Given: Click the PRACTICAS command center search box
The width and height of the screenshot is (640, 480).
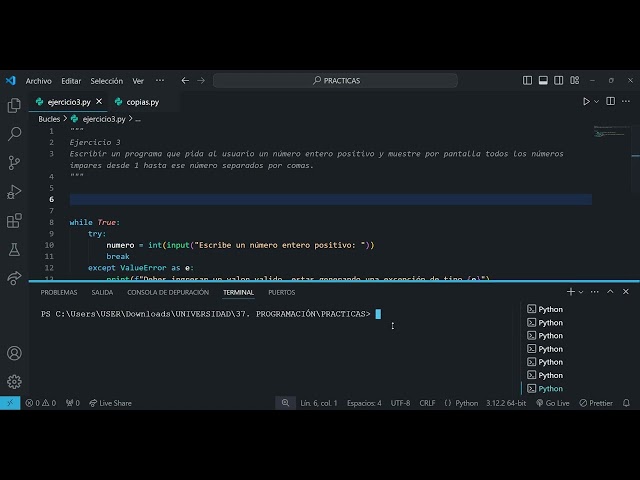Looking at the screenshot, I should coord(335,80).
